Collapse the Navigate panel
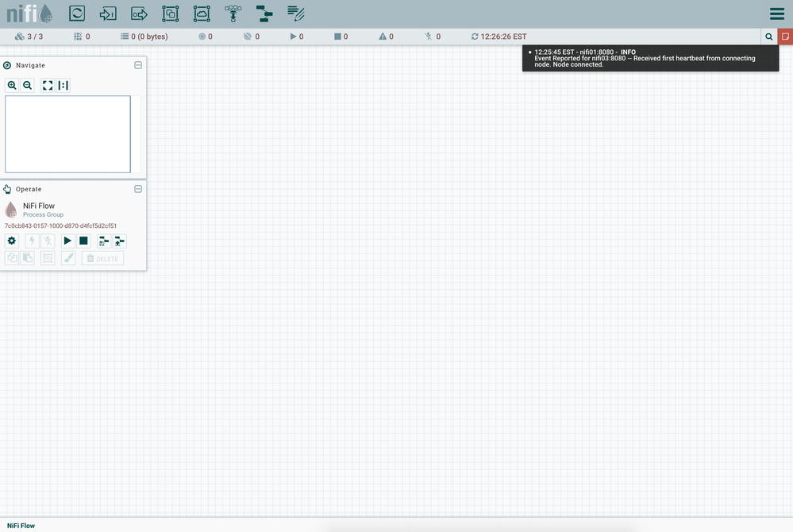793x532 pixels. 137,65
